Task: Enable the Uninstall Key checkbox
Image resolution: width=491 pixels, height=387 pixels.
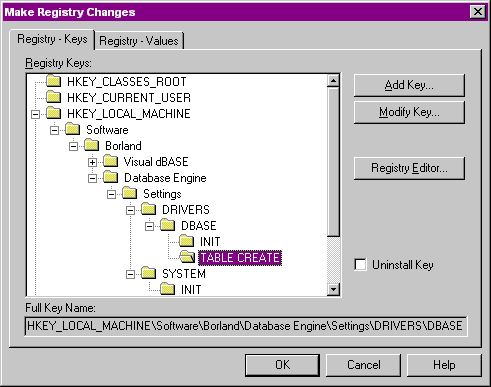Action: (360, 265)
